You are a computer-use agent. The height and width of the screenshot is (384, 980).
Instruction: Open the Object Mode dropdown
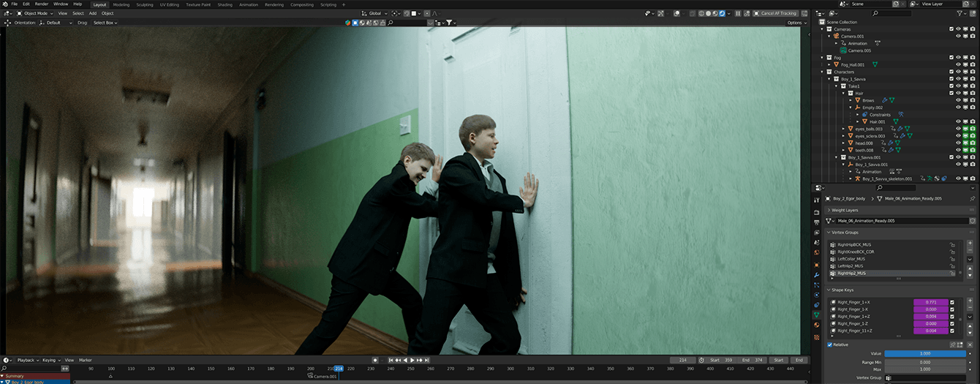[x=35, y=13]
